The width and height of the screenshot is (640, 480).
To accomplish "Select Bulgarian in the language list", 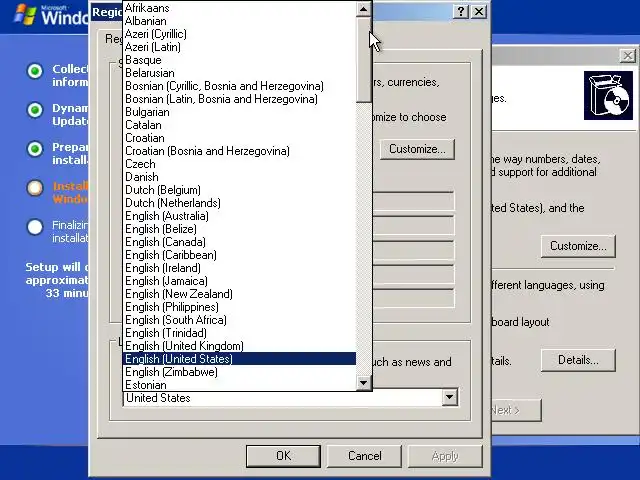I will pyautogui.click(x=239, y=112).
